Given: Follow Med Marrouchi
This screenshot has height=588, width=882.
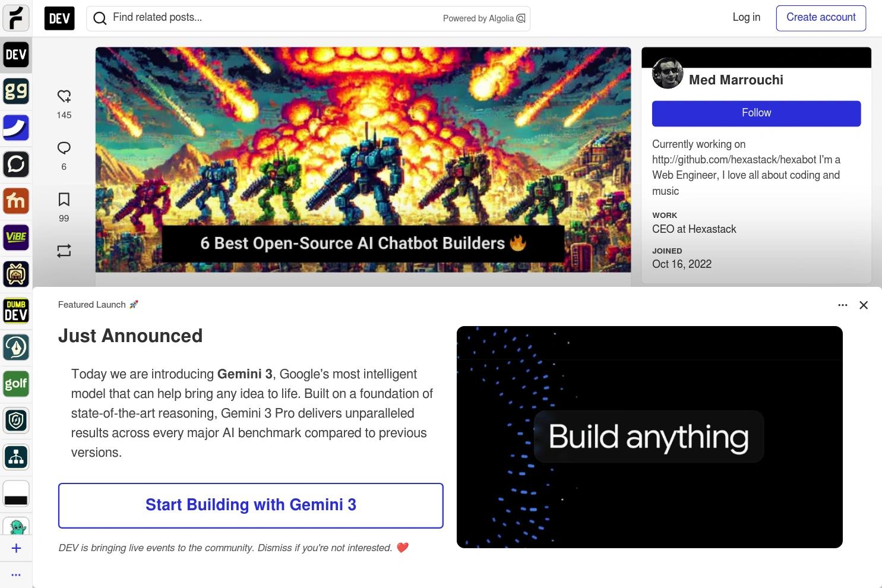Looking at the screenshot, I should (x=756, y=113).
